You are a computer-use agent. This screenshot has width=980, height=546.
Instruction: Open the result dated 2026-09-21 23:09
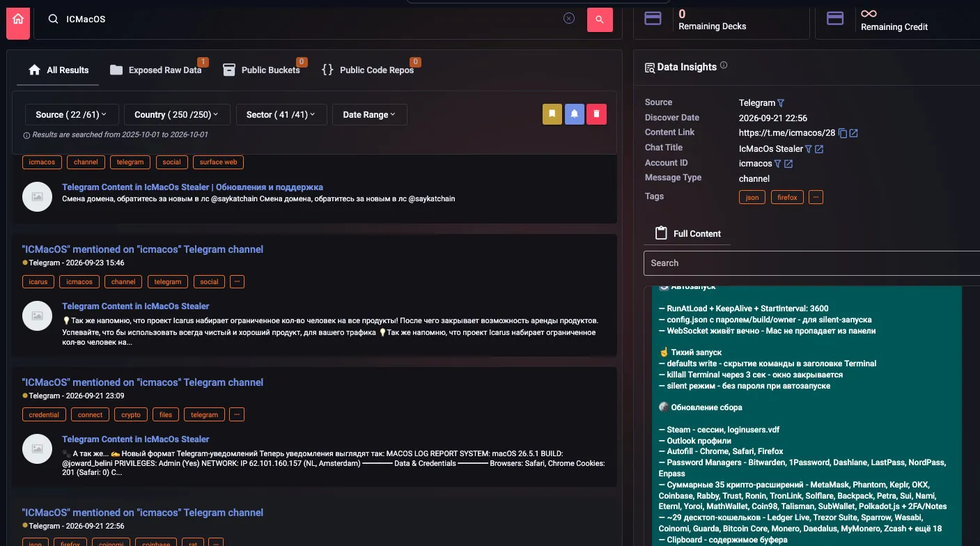click(142, 382)
